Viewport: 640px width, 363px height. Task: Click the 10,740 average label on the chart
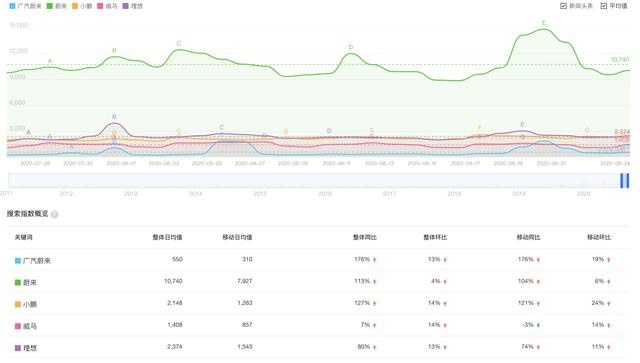point(620,60)
